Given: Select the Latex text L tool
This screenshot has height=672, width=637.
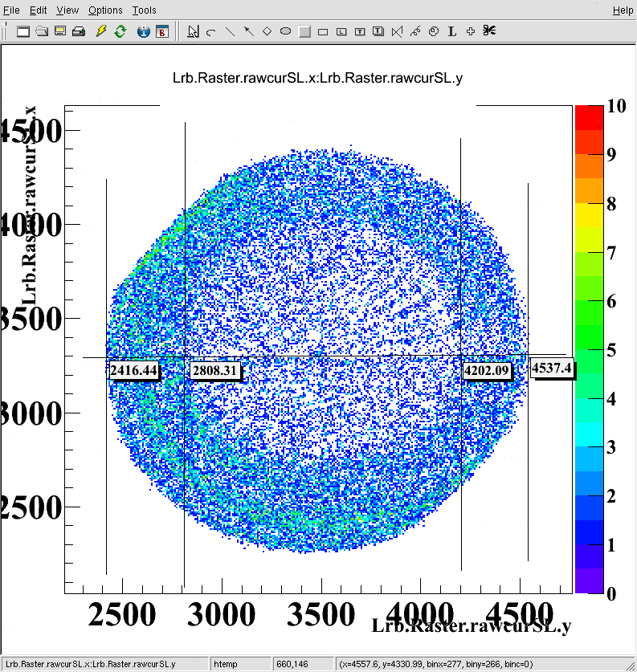Looking at the screenshot, I should [451, 31].
